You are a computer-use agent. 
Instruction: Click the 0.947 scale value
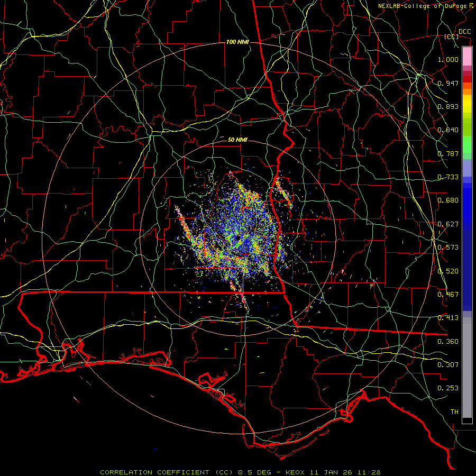448,83
